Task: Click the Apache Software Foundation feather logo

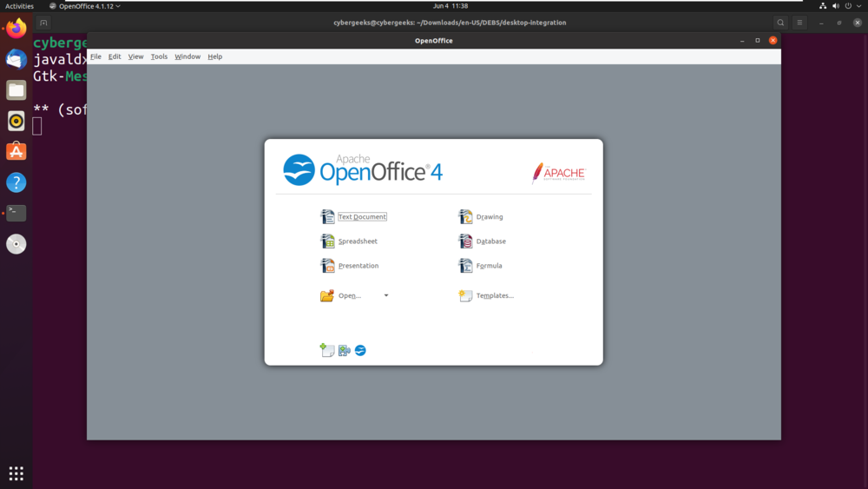Action: coord(558,174)
